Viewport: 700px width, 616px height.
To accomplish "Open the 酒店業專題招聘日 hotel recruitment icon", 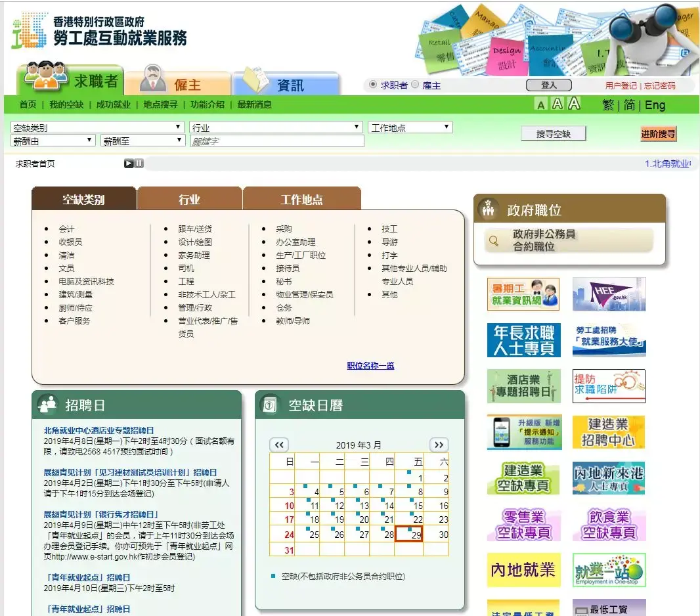I will coord(523,385).
